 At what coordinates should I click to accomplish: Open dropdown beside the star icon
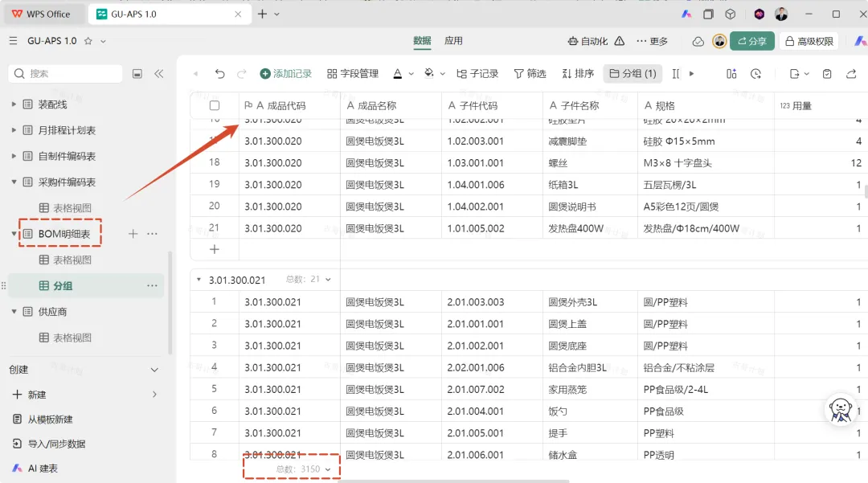[x=103, y=41]
